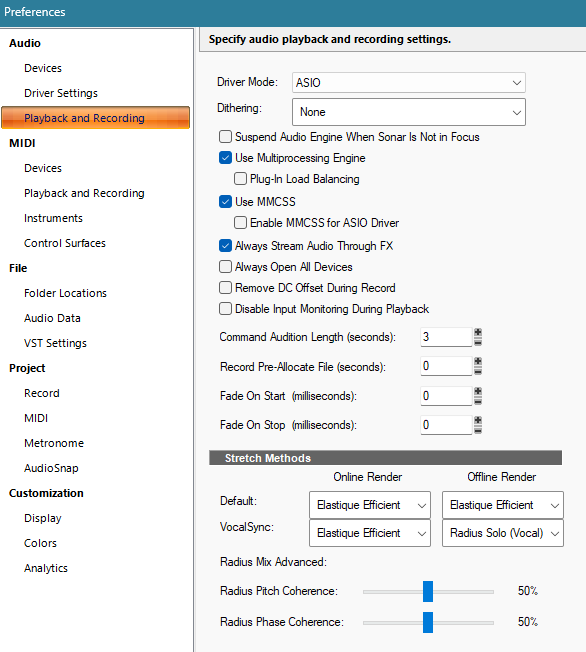Screen dimensions: 586x652
Task: Select VST Settings under File
Action: point(55,343)
